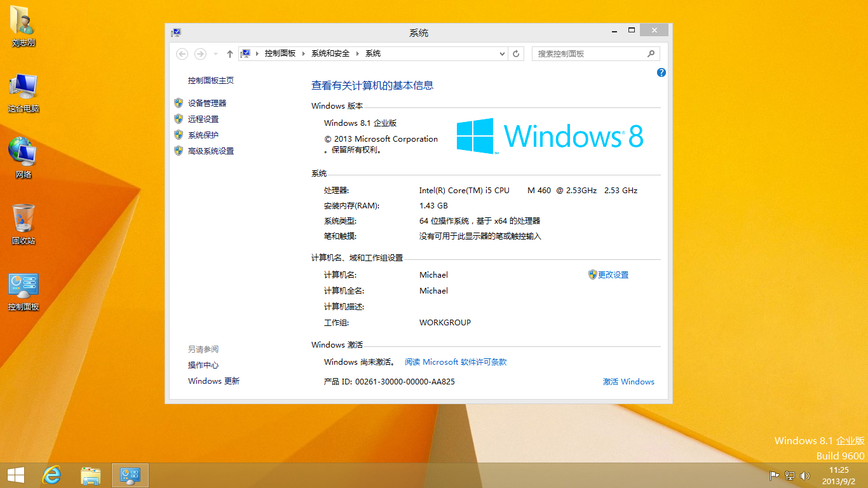Click the back navigation arrow
868x488 pixels.
[182, 54]
